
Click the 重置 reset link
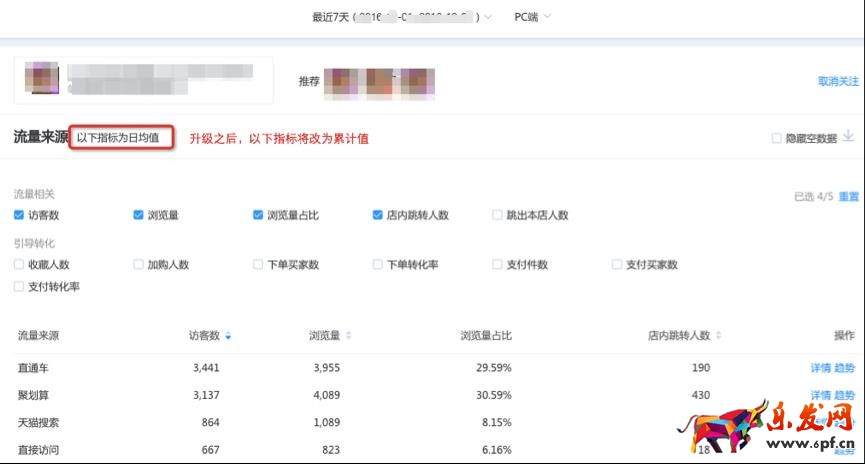coord(848,197)
